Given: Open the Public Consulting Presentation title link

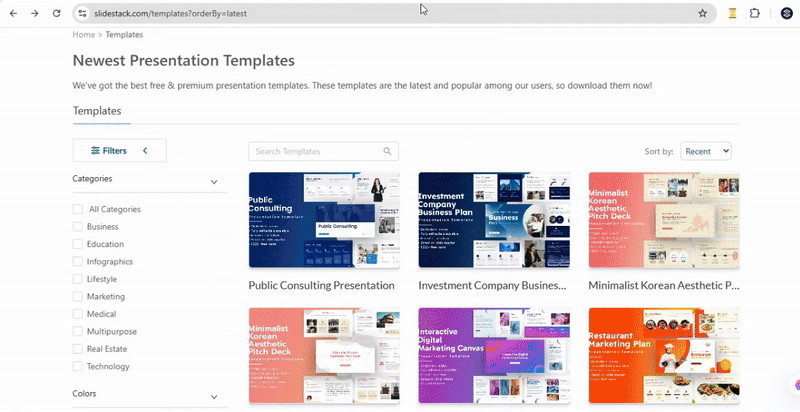Looking at the screenshot, I should coord(321,285).
